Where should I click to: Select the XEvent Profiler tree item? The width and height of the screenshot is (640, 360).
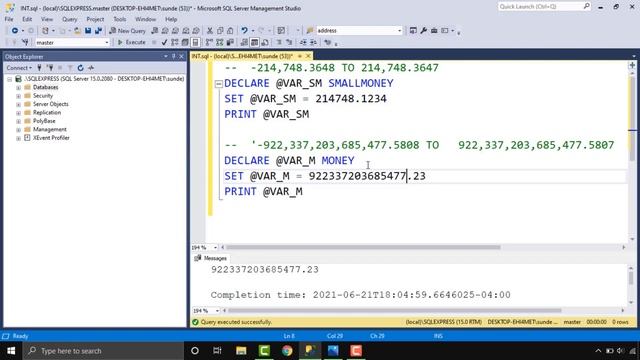(51, 138)
